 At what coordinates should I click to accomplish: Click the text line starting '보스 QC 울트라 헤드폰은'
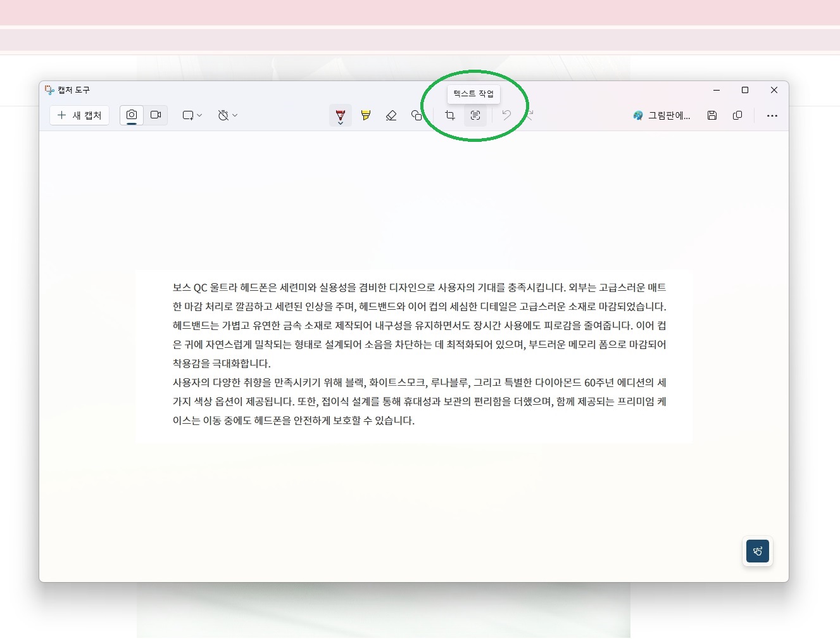click(x=420, y=288)
